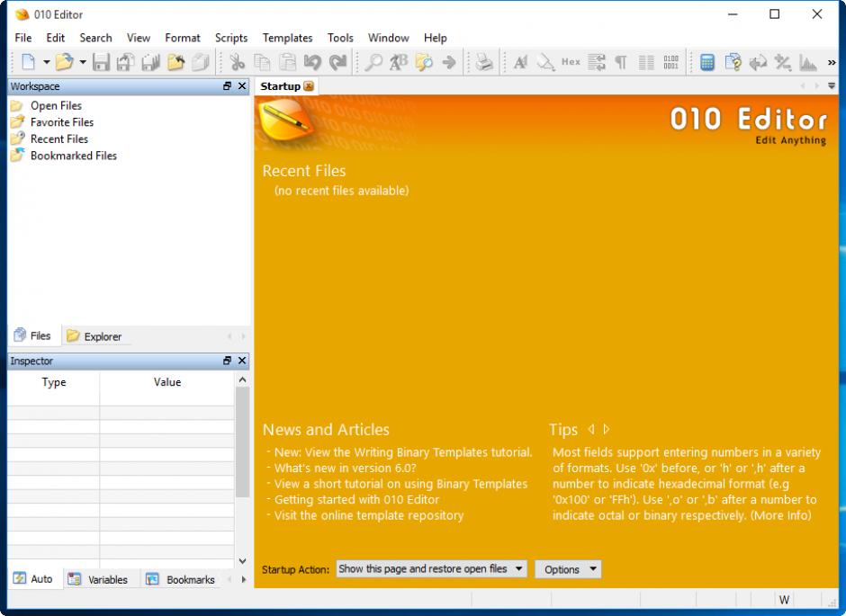This screenshot has width=846, height=616.
Task: Open Find with the magnifier icon
Action: tap(373, 62)
